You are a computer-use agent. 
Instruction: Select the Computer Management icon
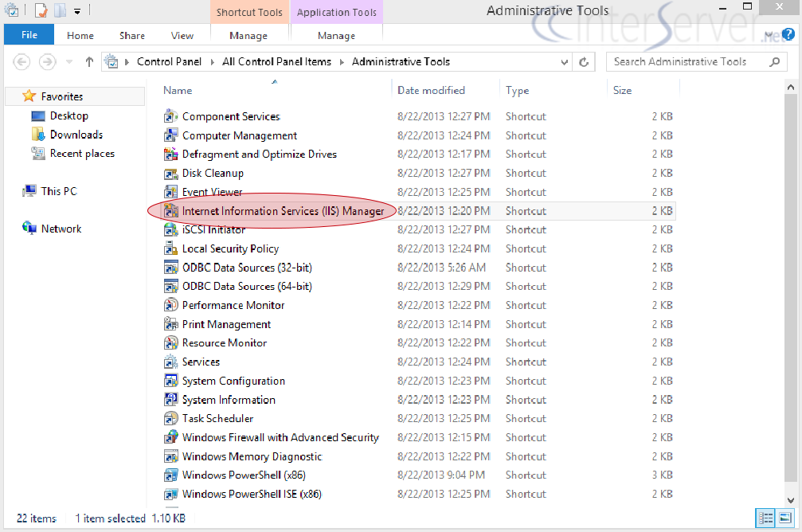pyautogui.click(x=170, y=135)
